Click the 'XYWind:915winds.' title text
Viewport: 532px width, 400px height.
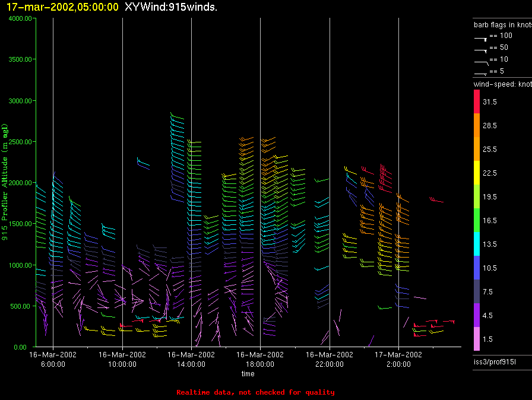pyautogui.click(x=171, y=7)
